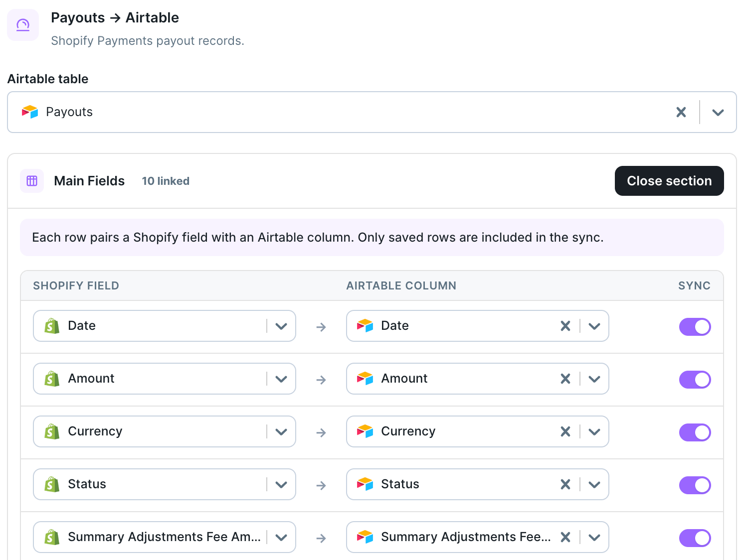This screenshot has height=560, width=746.
Task: Expand the Airtable Status column dropdown
Action: (594, 485)
